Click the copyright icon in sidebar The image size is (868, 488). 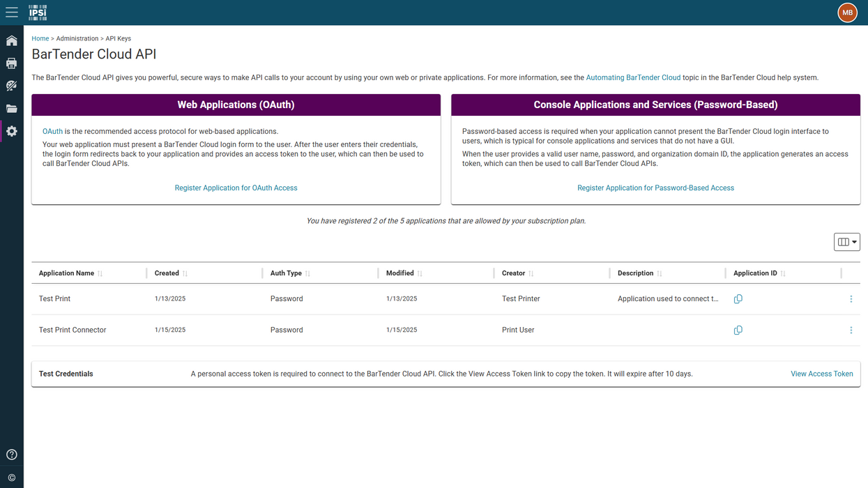(x=12, y=478)
